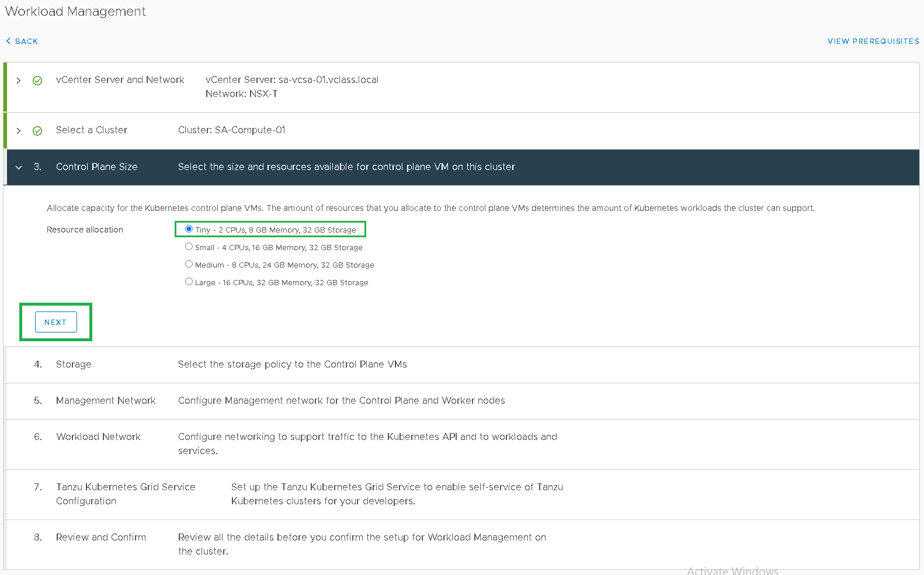
Task: Open step 5 Management Network section
Action: 106,401
